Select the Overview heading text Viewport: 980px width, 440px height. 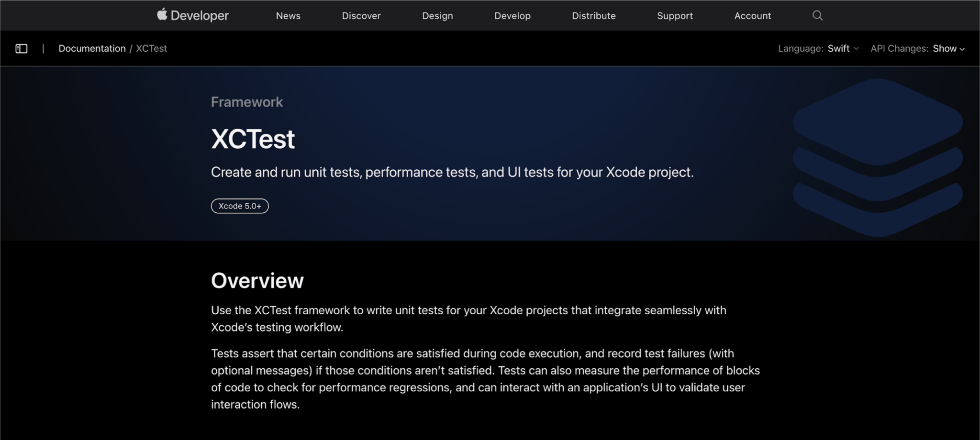click(x=257, y=281)
